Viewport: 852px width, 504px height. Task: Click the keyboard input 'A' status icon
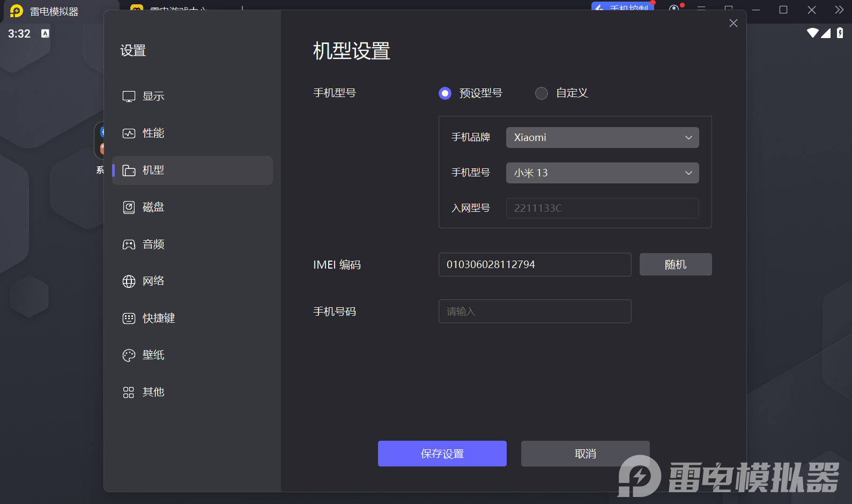[45, 34]
